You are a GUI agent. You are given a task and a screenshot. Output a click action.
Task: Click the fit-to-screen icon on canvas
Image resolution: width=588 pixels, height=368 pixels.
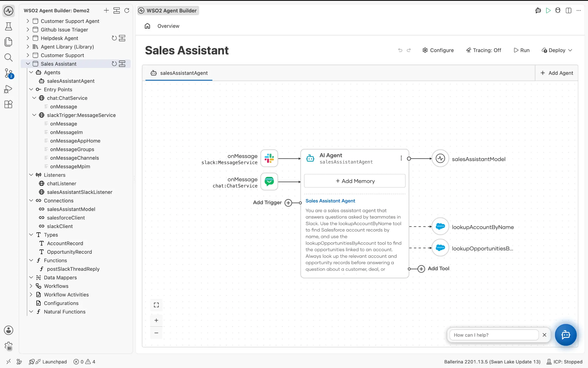(x=156, y=305)
